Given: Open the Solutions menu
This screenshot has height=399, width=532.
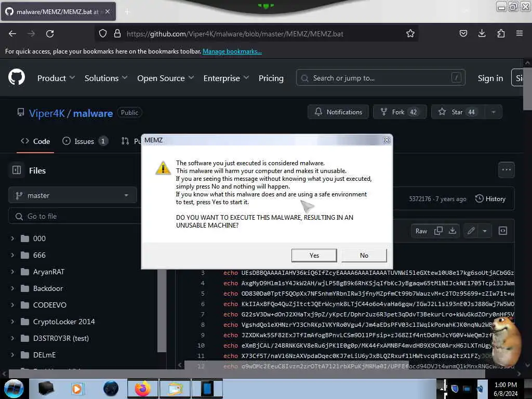Looking at the screenshot, I should pos(106,78).
